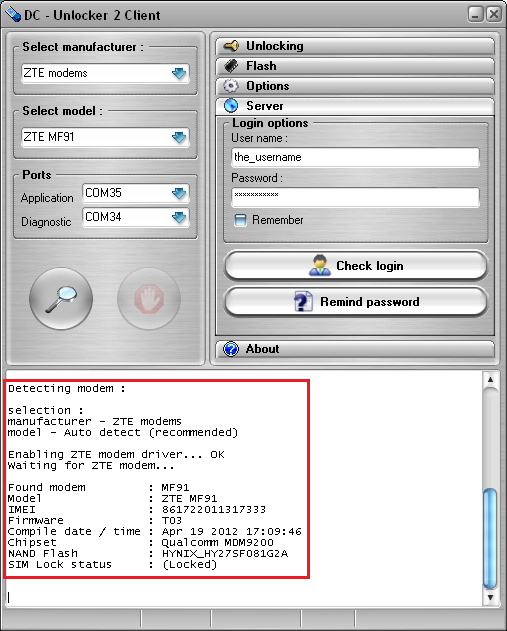This screenshot has height=631, width=507.
Task: Open the Select manufacturer dropdown
Action: click(x=105, y=73)
